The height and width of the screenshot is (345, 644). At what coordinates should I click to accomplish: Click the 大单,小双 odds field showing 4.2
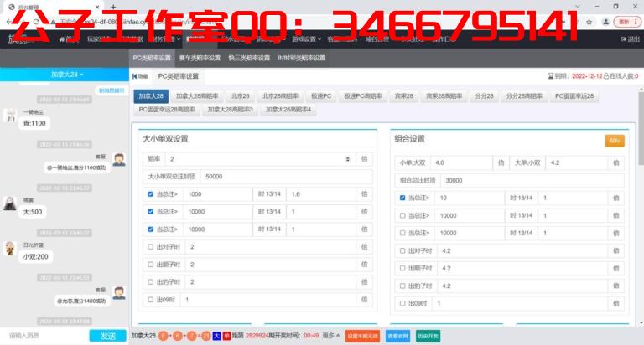coord(577,162)
